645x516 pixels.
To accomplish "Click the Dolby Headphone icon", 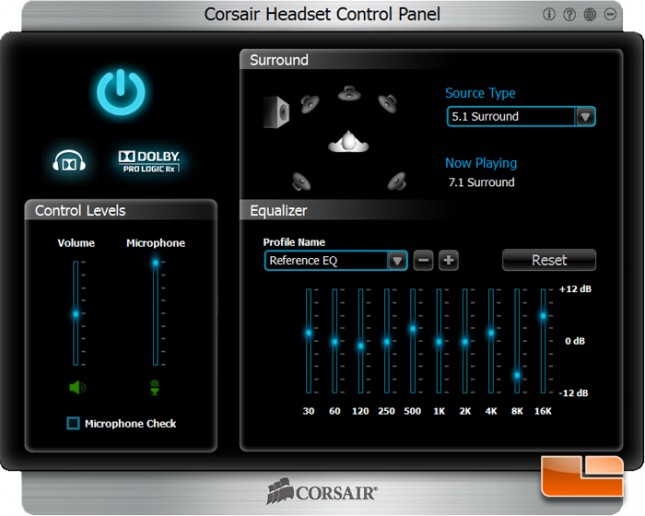I will 69,160.
